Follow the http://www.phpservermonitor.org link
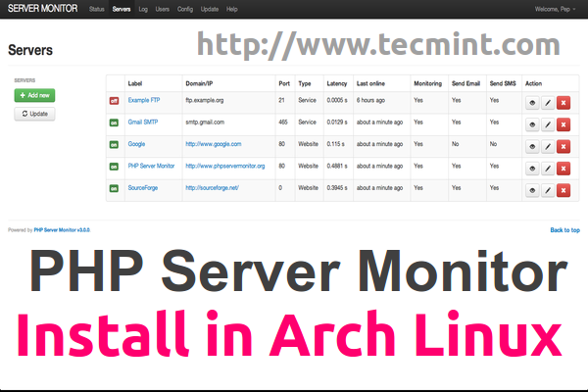The height and width of the screenshot is (392, 588). coord(225,166)
